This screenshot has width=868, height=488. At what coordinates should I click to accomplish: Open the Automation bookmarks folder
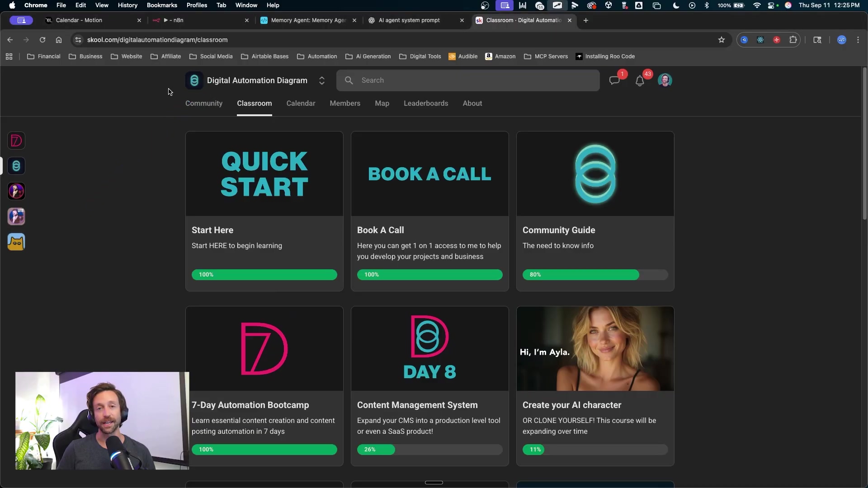(317, 56)
